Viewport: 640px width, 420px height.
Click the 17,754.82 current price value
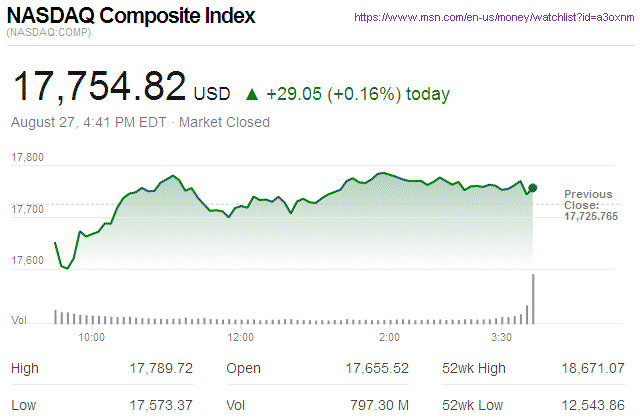click(x=98, y=86)
